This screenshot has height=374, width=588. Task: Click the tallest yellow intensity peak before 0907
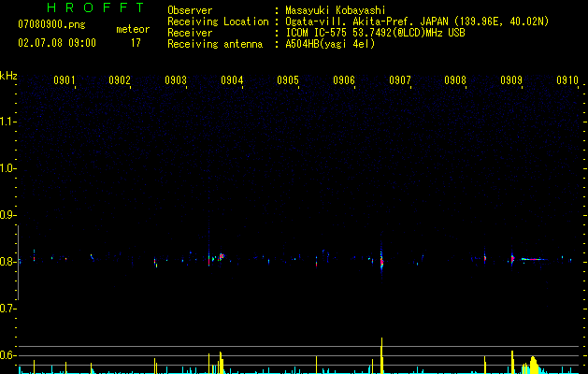[x=381, y=355]
